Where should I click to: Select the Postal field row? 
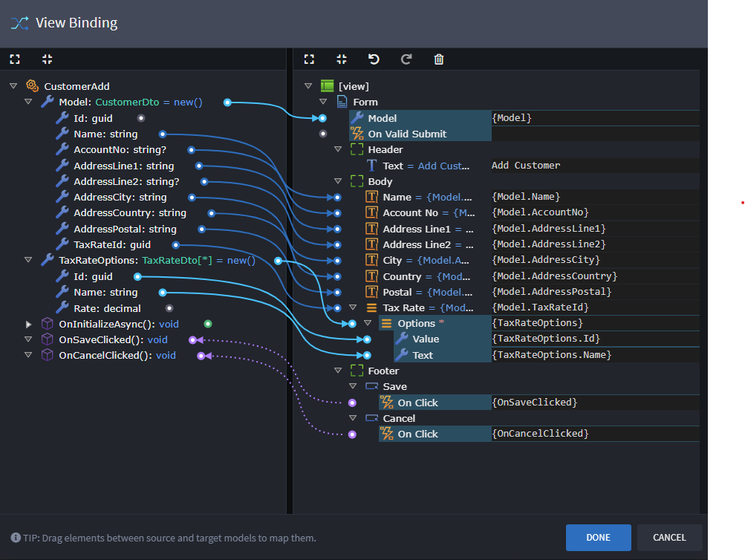(x=428, y=292)
